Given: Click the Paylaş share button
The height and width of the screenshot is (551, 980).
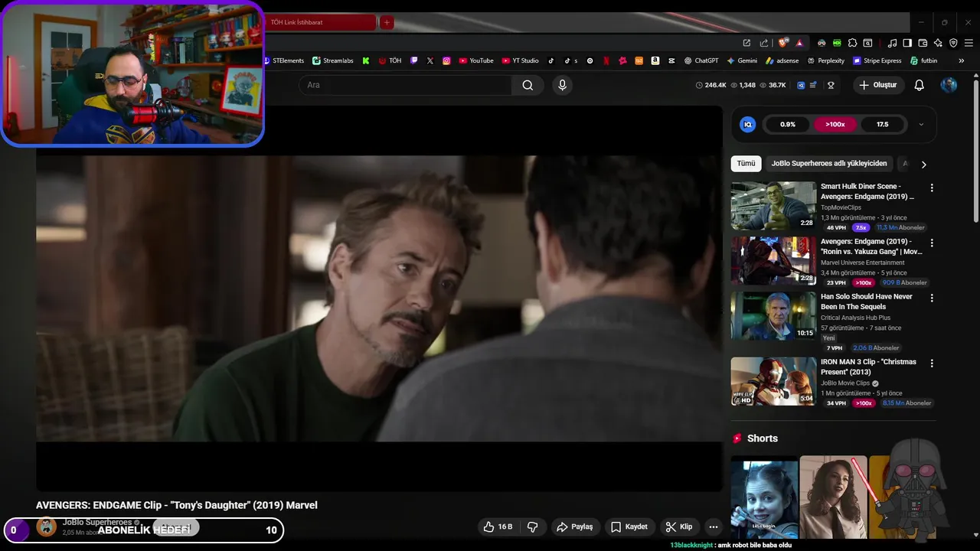Looking at the screenshot, I should 575,527.
